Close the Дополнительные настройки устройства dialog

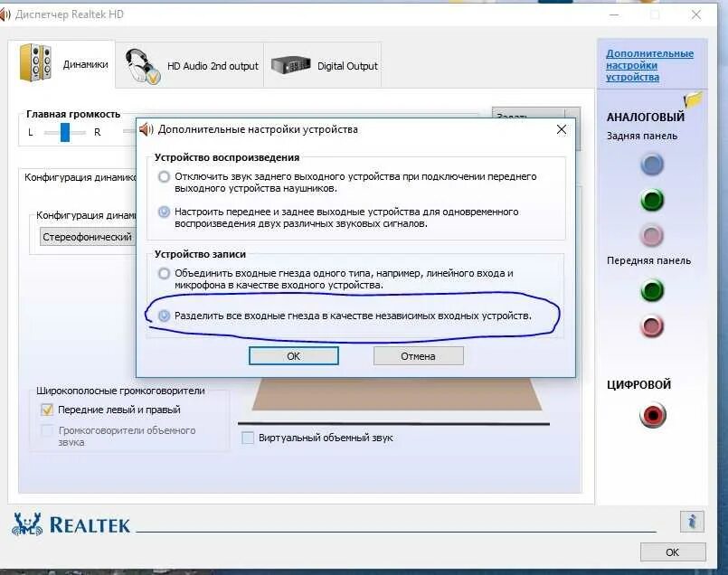[562, 129]
